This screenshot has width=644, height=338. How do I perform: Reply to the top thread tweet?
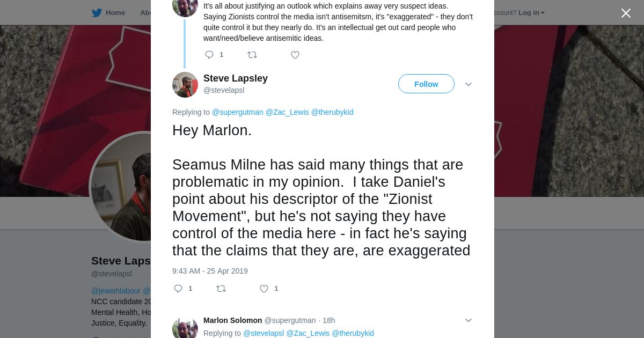pyautogui.click(x=209, y=55)
